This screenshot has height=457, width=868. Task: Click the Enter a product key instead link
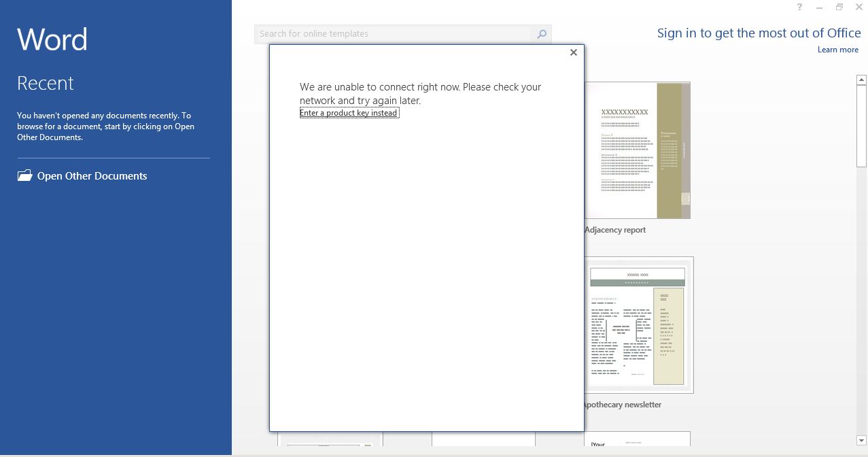click(x=349, y=113)
